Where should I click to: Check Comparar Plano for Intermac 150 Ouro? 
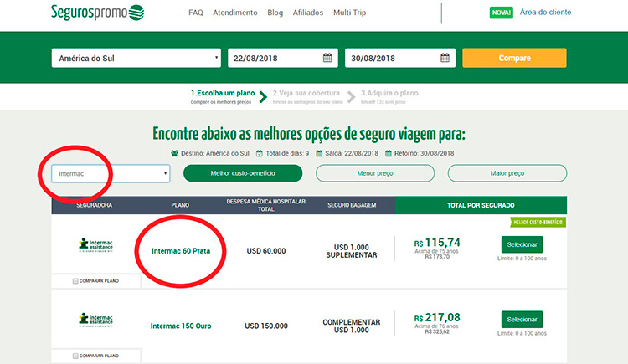click(77, 355)
